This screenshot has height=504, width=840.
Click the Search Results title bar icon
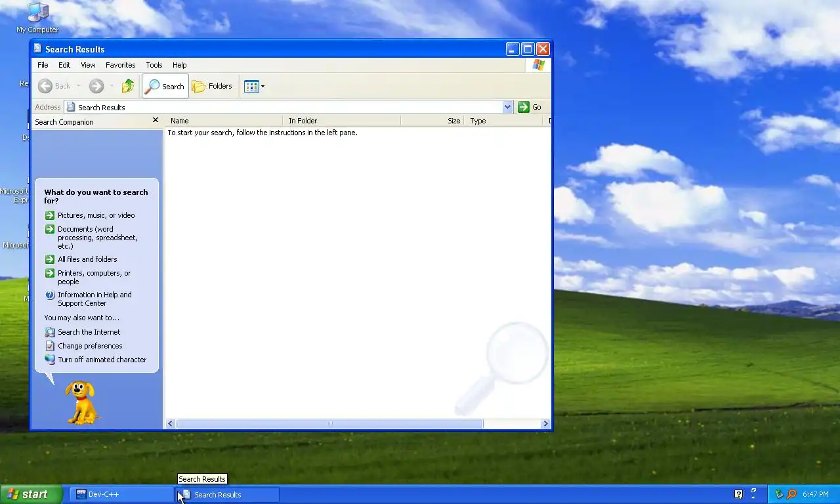click(38, 49)
